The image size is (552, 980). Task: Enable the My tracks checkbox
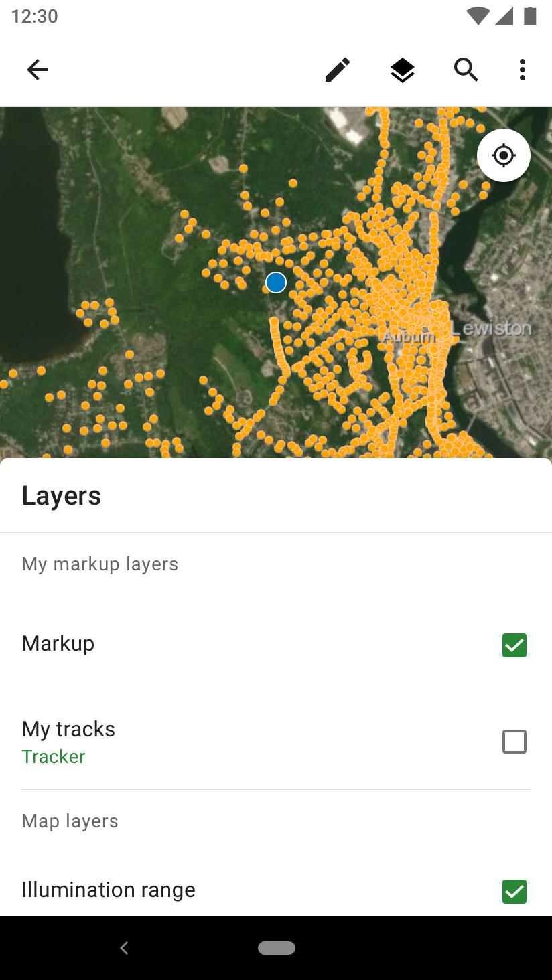coord(514,742)
